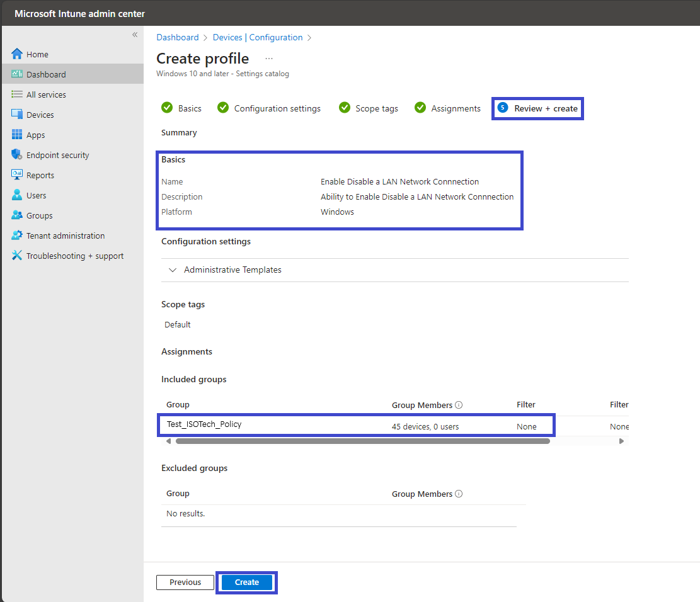Click the Create button
This screenshot has width=700, height=602.
coord(247,582)
